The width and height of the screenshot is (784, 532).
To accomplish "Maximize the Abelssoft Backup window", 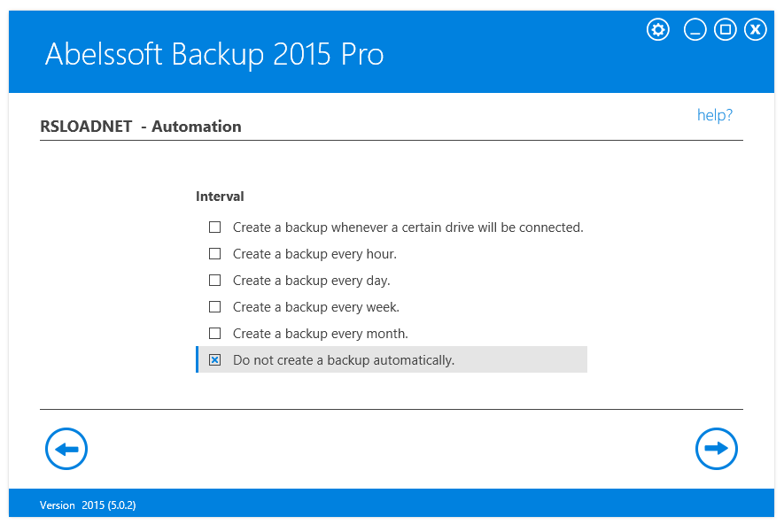I will pos(726,30).
